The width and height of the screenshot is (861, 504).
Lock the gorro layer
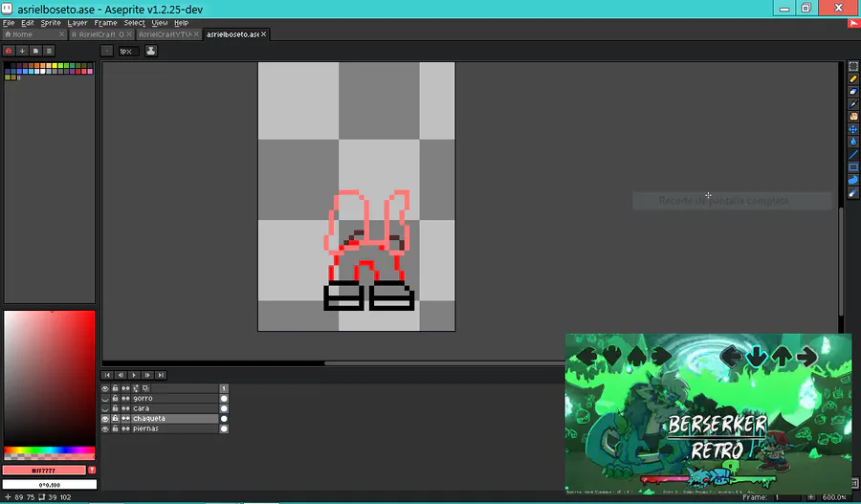click(116, 399)
